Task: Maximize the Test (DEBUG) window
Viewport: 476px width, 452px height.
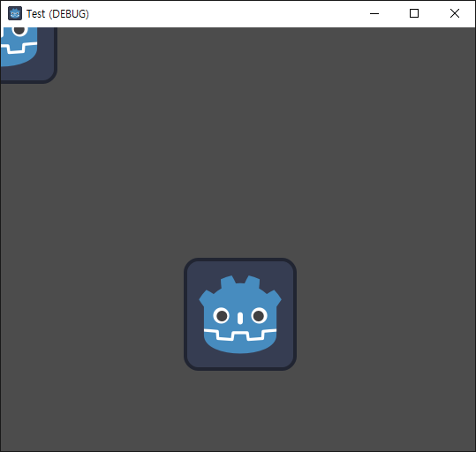Action: click(x=414, y=13)
